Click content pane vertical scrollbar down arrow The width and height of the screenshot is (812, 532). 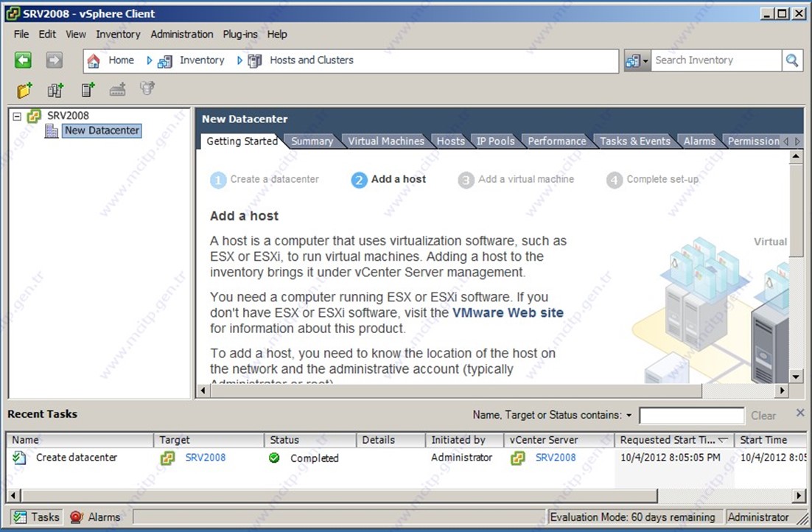click(796, 377)
